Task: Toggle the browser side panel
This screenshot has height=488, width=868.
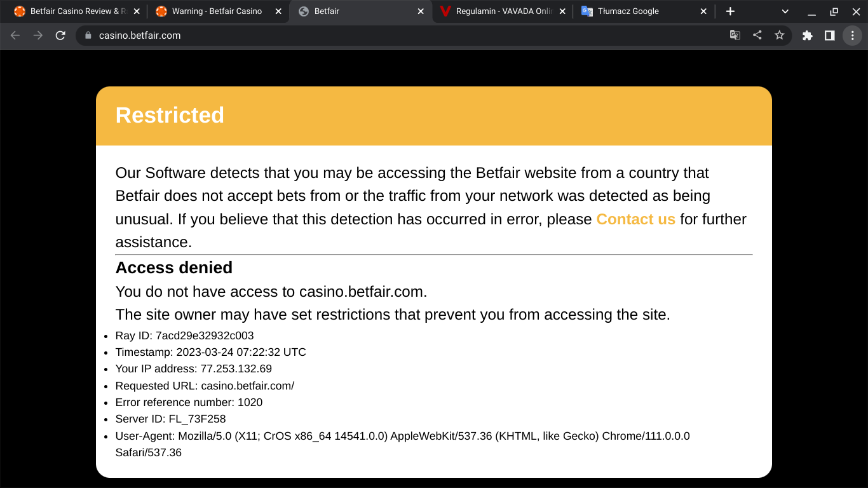Action: 829,36
